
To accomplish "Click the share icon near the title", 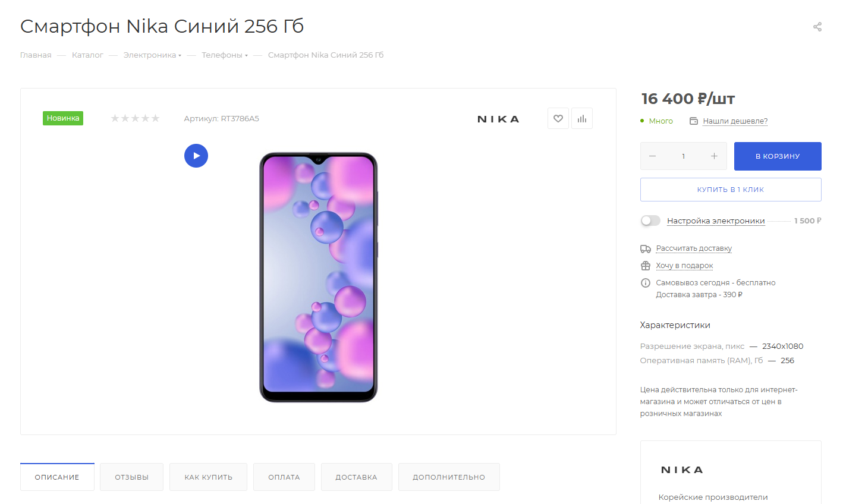I will [817, 27].
